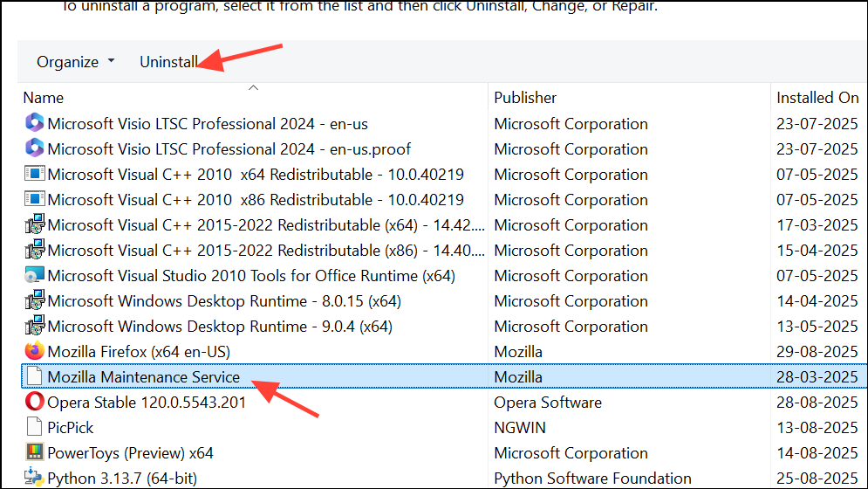Click the PowerToys (Preview) icon
The height and width of the screenshot is (489, 868).
click(x=34, y=451)
